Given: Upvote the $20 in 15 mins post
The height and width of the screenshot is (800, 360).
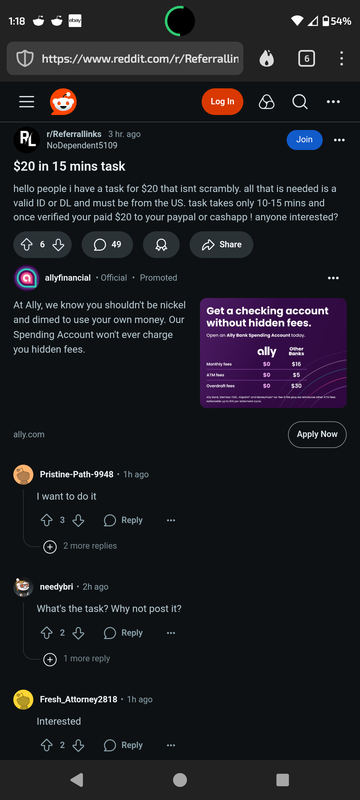Looking at the screenshot, I should click(x=27, y=244).
